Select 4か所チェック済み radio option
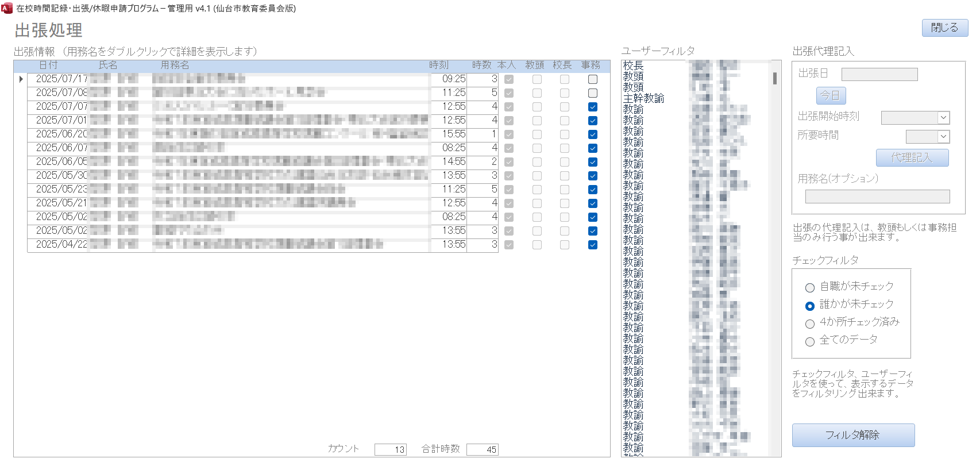 [x=810, y=324]
